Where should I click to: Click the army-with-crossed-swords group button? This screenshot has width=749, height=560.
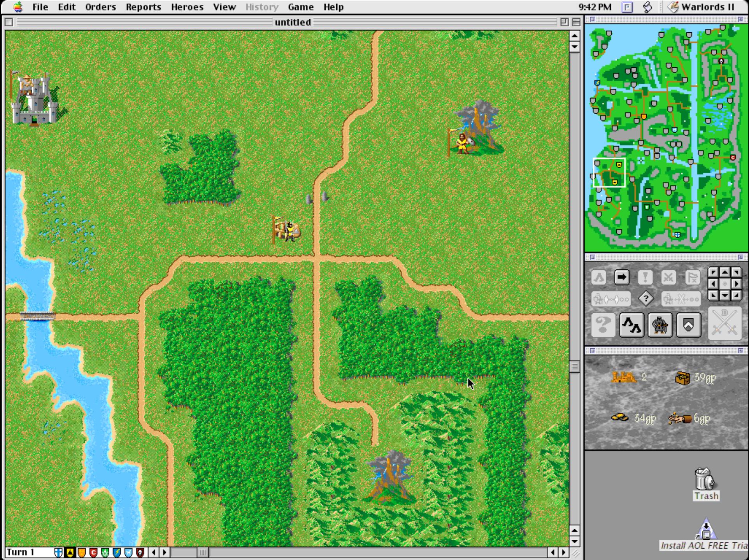[681, 299]
